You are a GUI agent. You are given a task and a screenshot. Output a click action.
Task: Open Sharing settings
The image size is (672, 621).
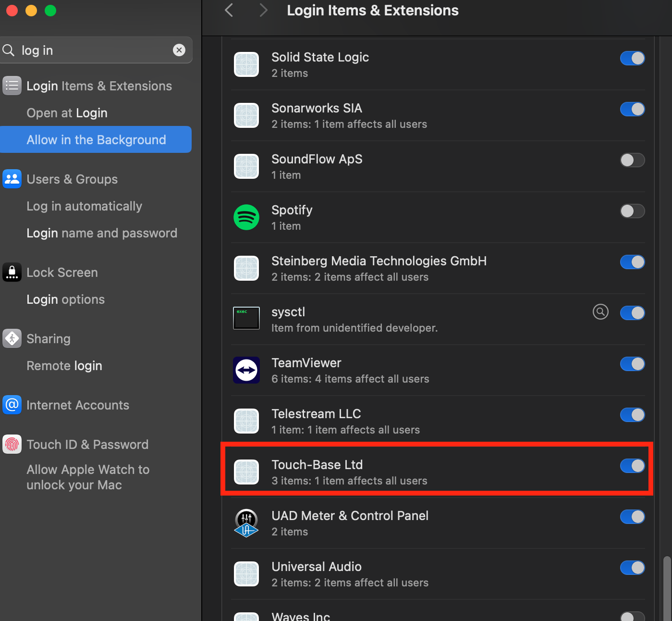tap(96, 339)
